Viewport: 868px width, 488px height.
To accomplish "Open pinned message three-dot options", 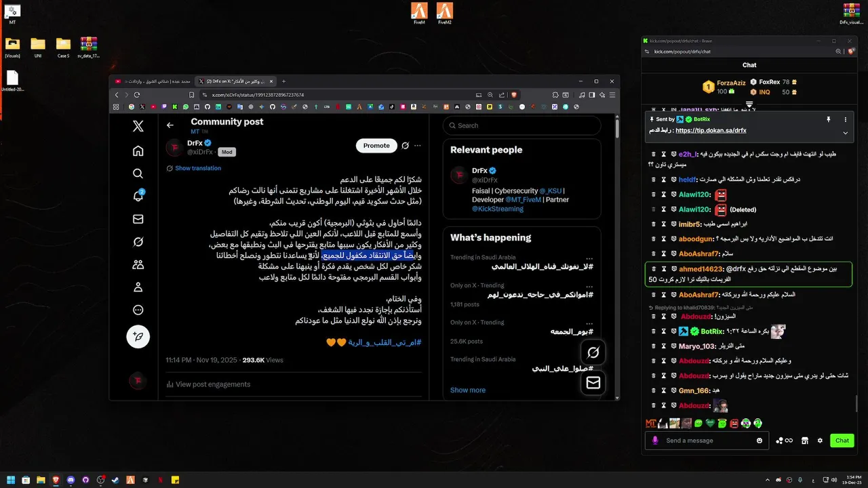I will coord(845,119).
